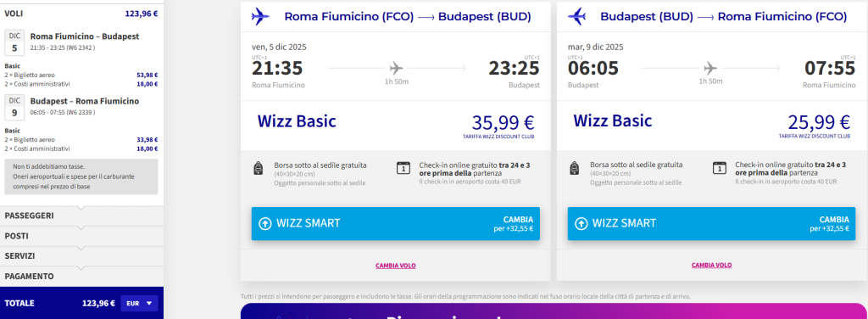The image size is (868, 319).
Task: Click the backpack icon in the outbound flight card
Action: tap(258, 168)
